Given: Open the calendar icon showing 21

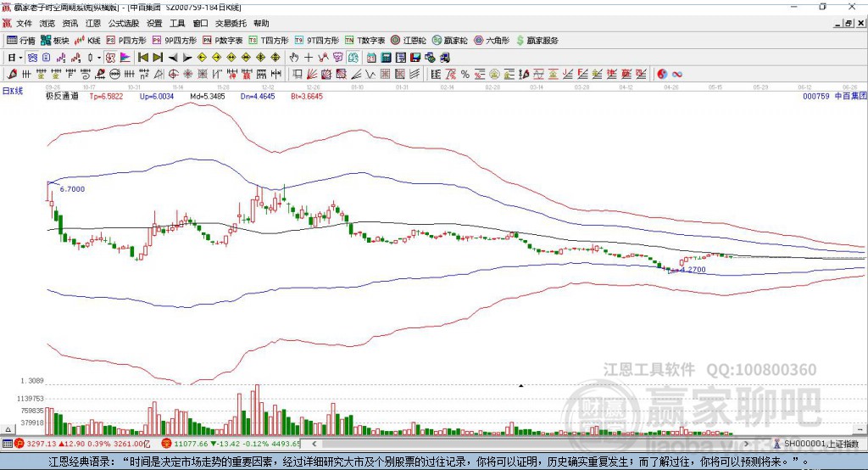Looking at the screenshot, I should click(371, 58).
